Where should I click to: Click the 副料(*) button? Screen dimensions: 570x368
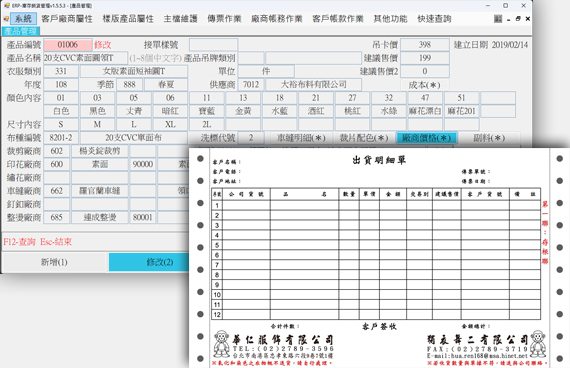[x=489, y=138]
